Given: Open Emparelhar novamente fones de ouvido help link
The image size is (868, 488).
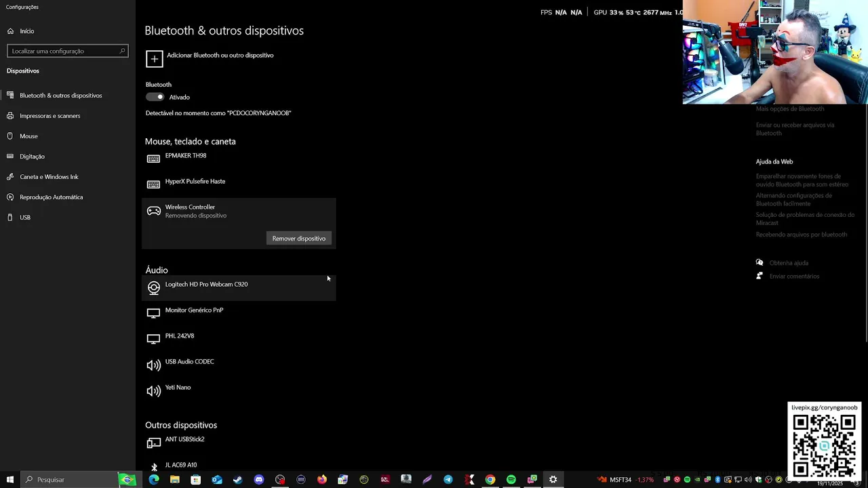Looking at the screenshot, I should tap(802, 180).
